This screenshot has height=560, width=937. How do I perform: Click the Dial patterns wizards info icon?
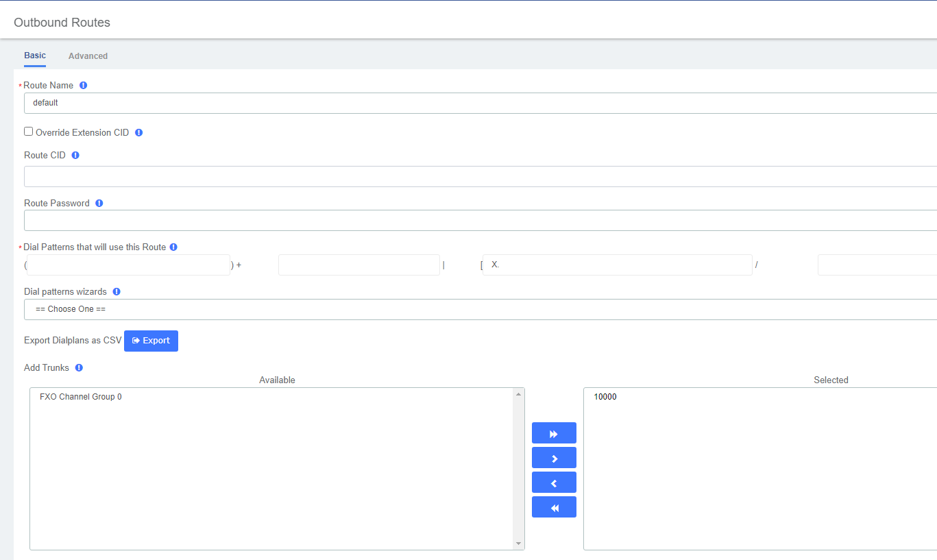point(117,292)
